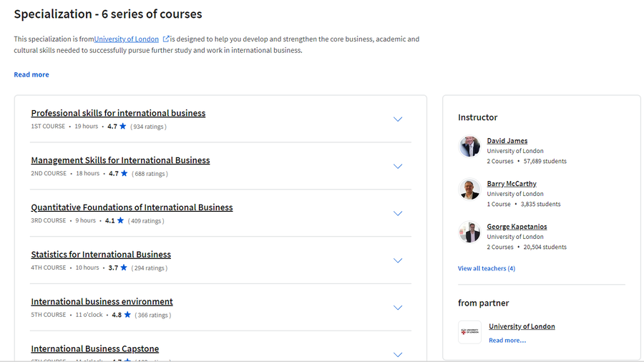
Task: Click Read more… under partner
Action: [507, 341]
